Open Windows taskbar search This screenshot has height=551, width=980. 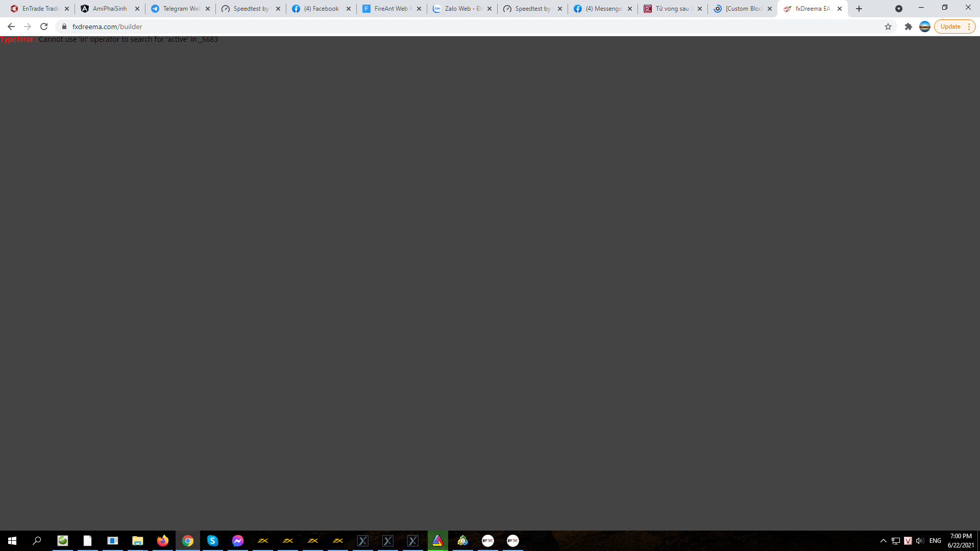coord(37,541)
